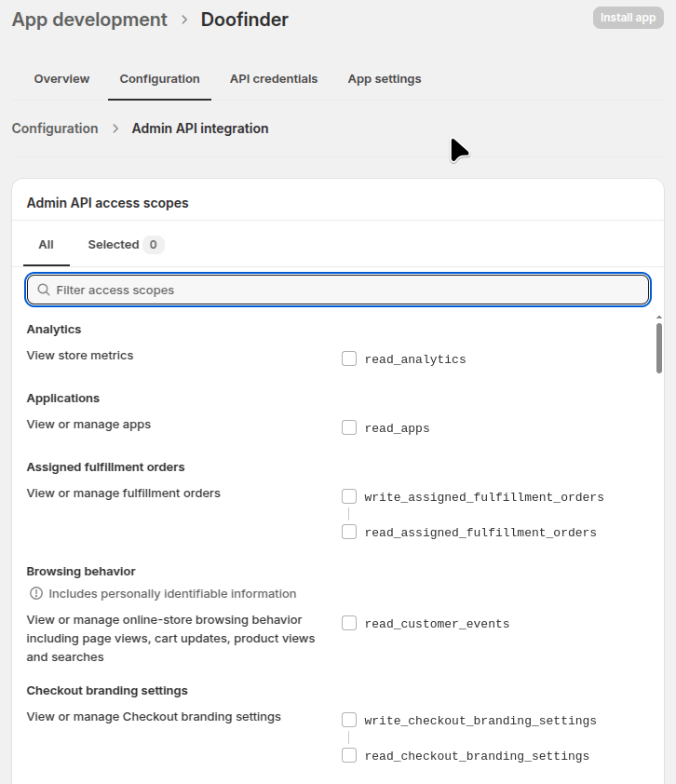Click the scopes list scrollbar thumb
The width and height of the screenshot is (676, 784).
click(x=659, y=348)
